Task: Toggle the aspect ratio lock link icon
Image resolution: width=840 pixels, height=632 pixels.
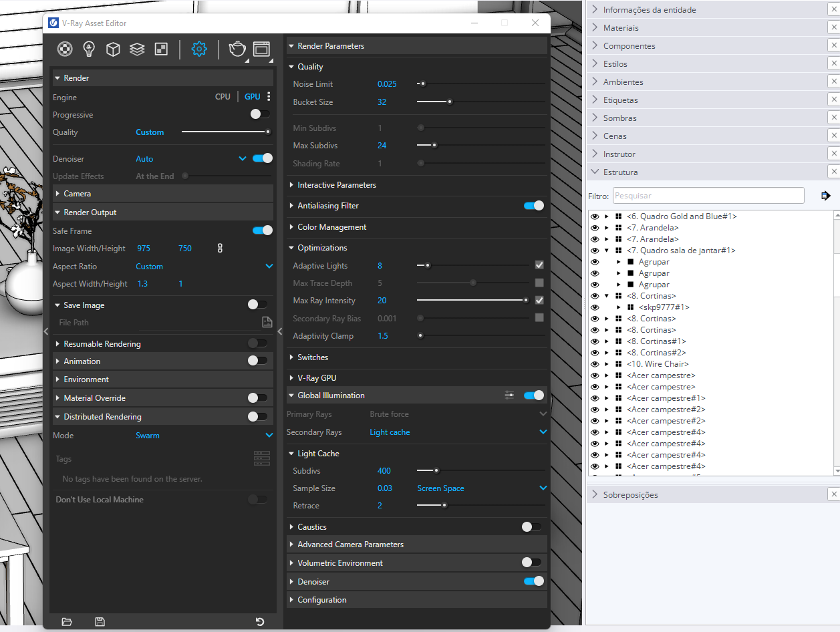Action: coord(220,249)
